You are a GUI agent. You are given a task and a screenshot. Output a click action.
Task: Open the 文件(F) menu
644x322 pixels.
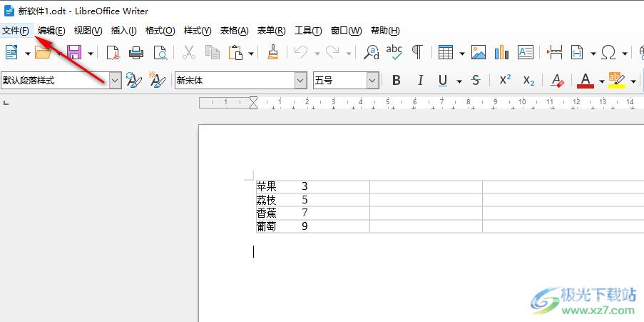(16, 31)
